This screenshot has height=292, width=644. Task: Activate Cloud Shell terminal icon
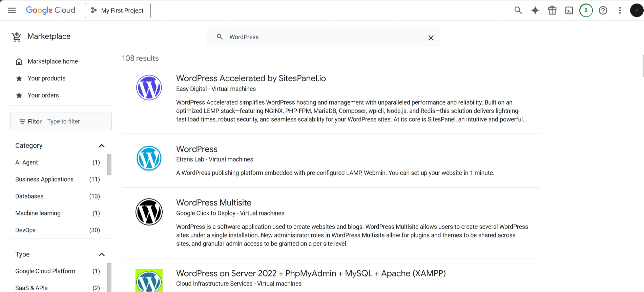tap(569, 11)
